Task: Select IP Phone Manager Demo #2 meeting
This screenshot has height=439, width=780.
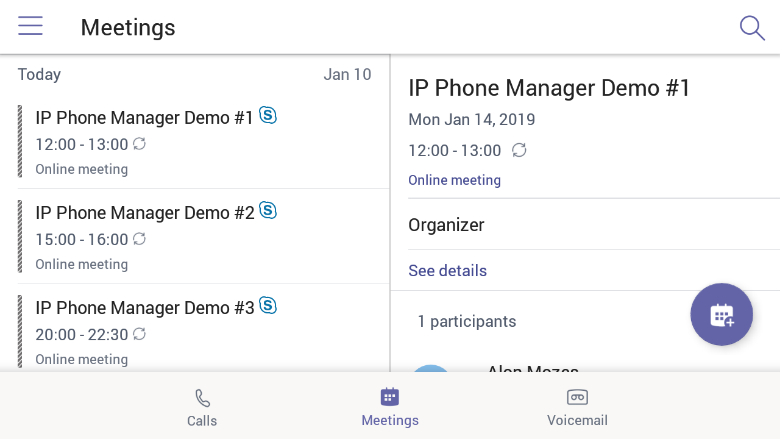Action: [x=203, y=237]
